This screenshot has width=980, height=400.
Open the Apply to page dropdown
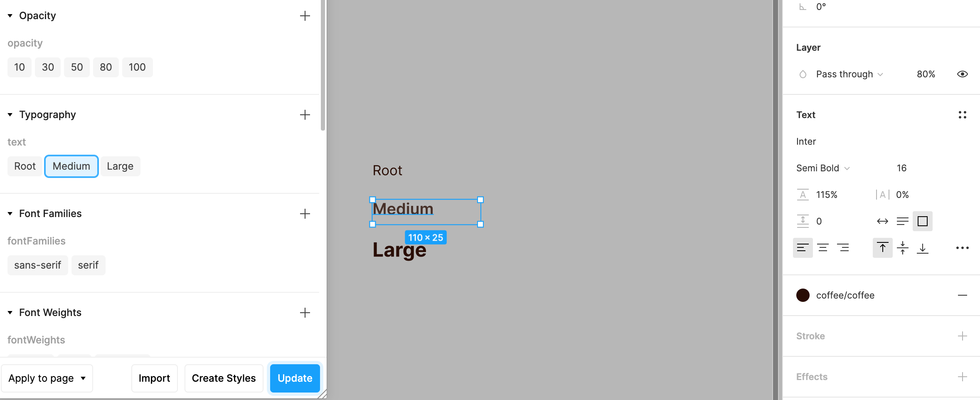click(x=47, y=378)
